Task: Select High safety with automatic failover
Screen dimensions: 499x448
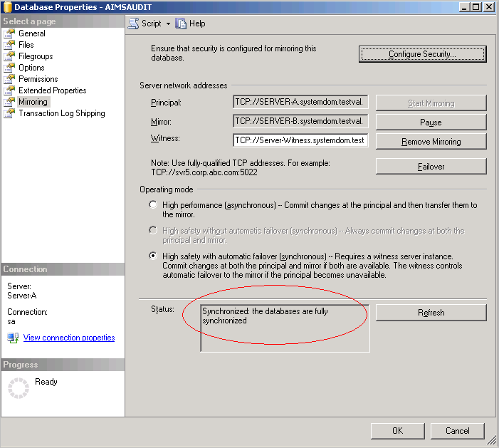Action: click(x=153, y=256)
